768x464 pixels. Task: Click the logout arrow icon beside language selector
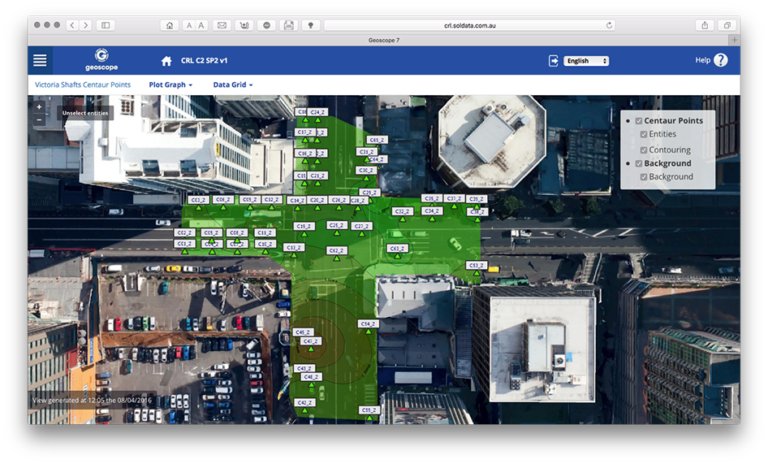(x=554, y=61)
